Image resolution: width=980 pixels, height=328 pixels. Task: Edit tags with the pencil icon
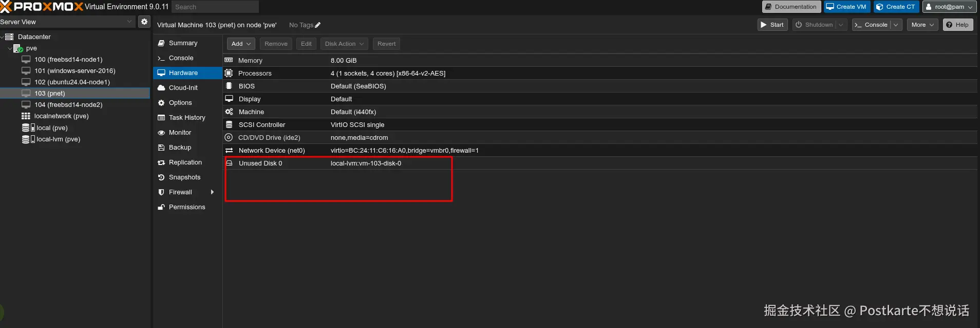[317, 25]
